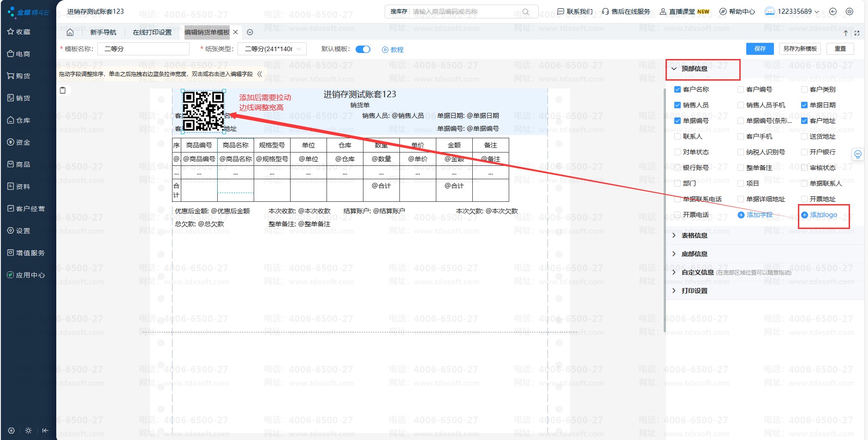Open the floating customer service icon
This screenshot has height=440, width=868.
click(857, 154)
